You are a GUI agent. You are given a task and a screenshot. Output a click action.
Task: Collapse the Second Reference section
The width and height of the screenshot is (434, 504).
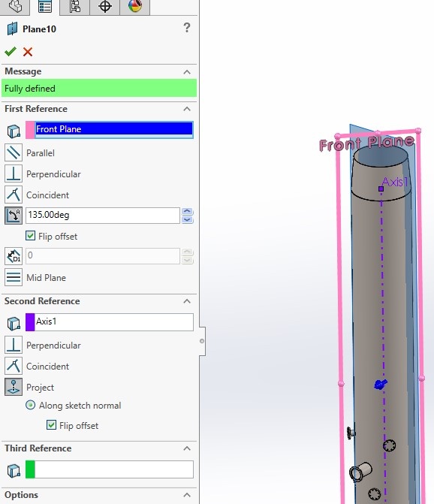tap(187, 301)
